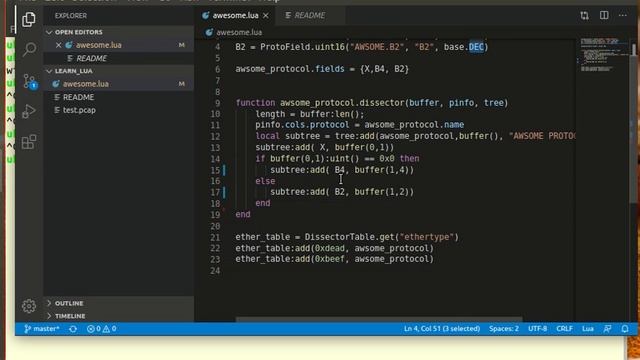640x360 pixels.
Task: Click the "ethertype" string on line 21
Action: (427, 237)
